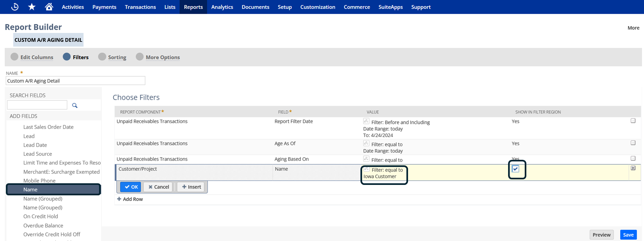This screenshot has height=241, width=644.
Task: Click the Show in Filter Region header
Action: point(538,112)
